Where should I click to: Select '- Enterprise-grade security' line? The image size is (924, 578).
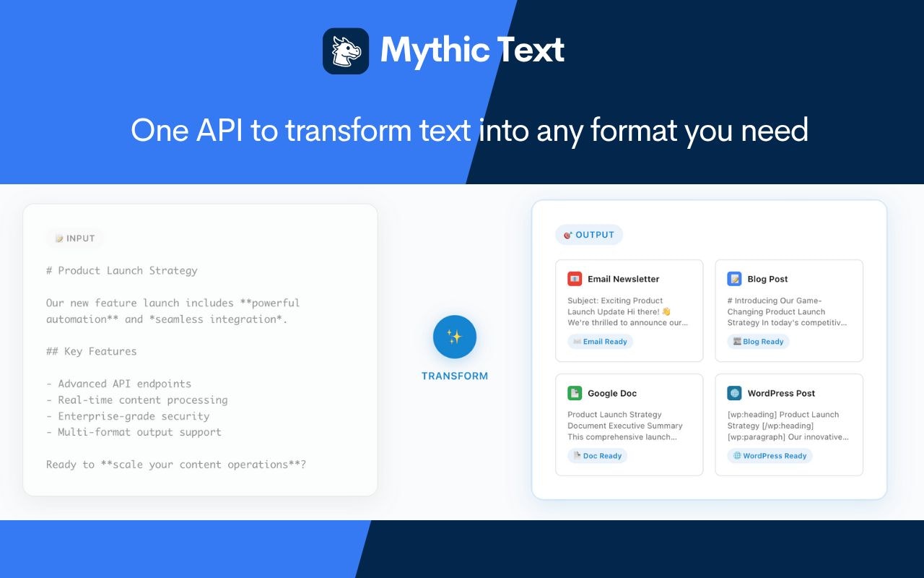point(128,416)
